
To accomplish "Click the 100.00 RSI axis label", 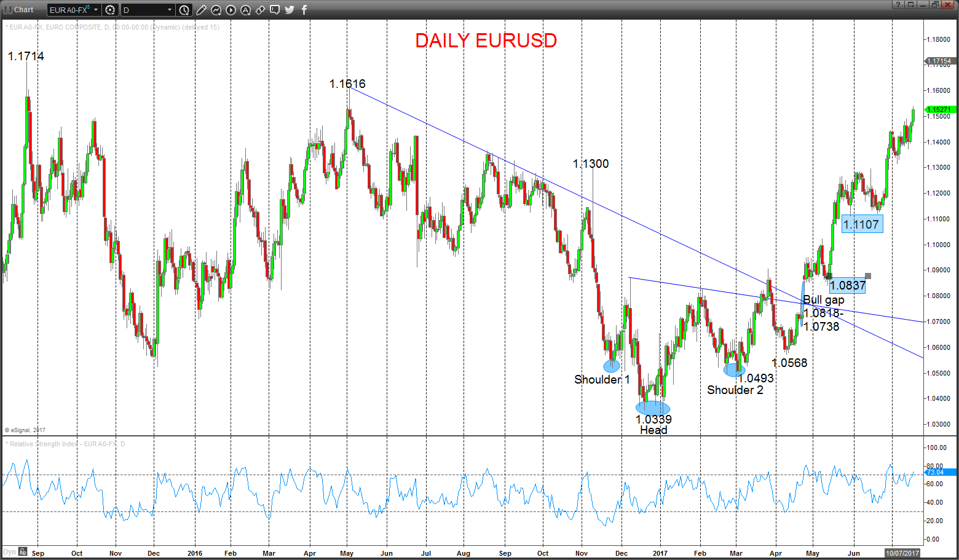I will 937,448.
